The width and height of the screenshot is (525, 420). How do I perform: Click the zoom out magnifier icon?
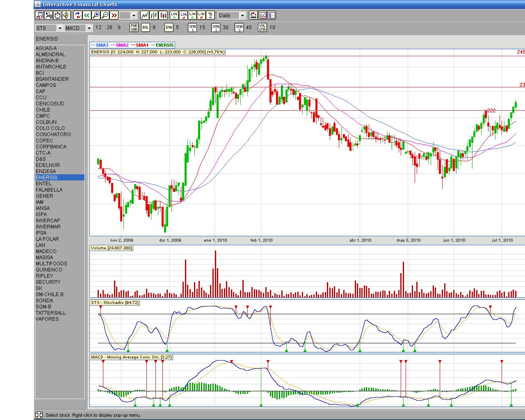105,16
